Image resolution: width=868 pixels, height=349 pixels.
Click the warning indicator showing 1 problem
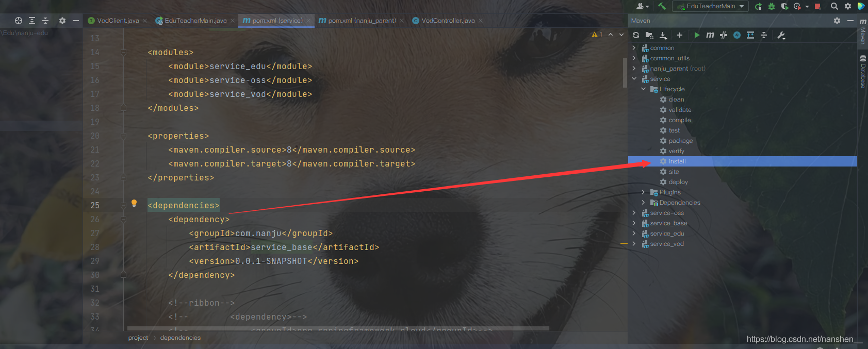coord(597,35)
